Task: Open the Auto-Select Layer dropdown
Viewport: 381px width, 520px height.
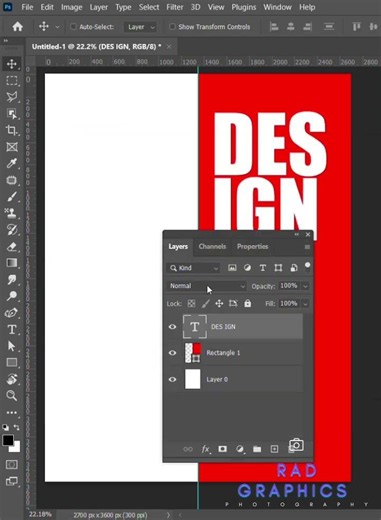Action: (140, 27)
